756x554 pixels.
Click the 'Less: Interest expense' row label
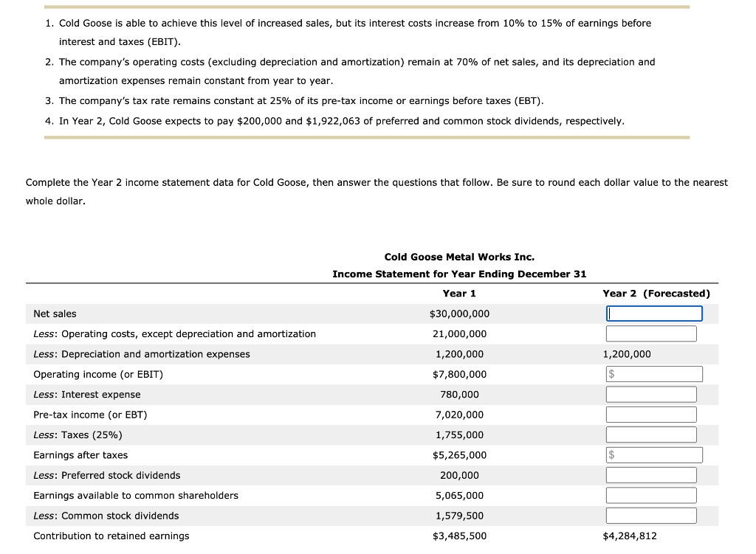pos(87,395)
